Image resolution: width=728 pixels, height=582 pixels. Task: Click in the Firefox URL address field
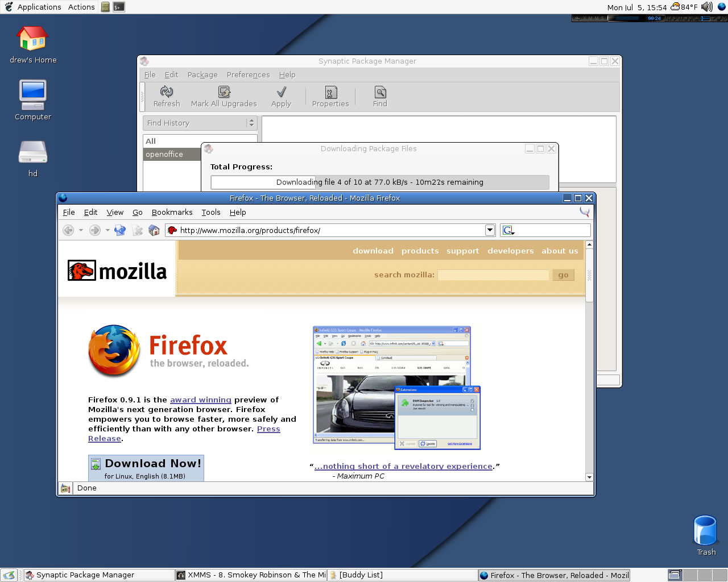tap(331, 230)
